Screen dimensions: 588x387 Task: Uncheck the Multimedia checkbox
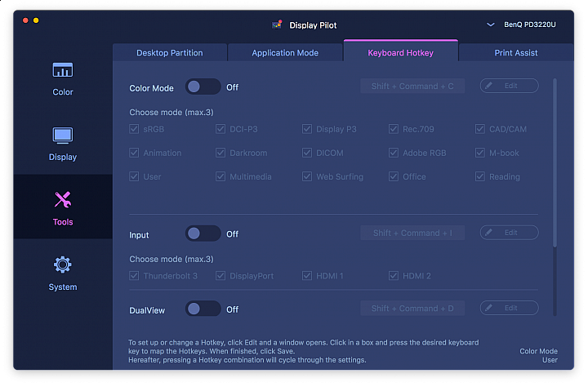(220, 176)
